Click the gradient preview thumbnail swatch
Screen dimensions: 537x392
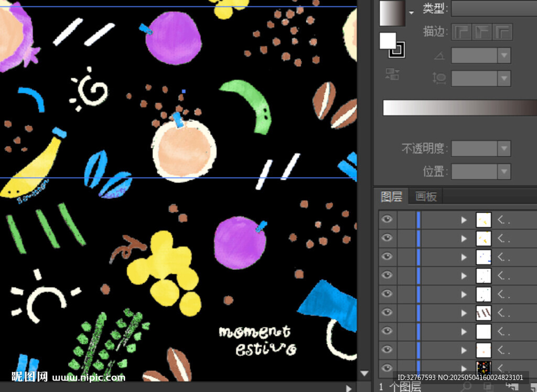(392, 13)
